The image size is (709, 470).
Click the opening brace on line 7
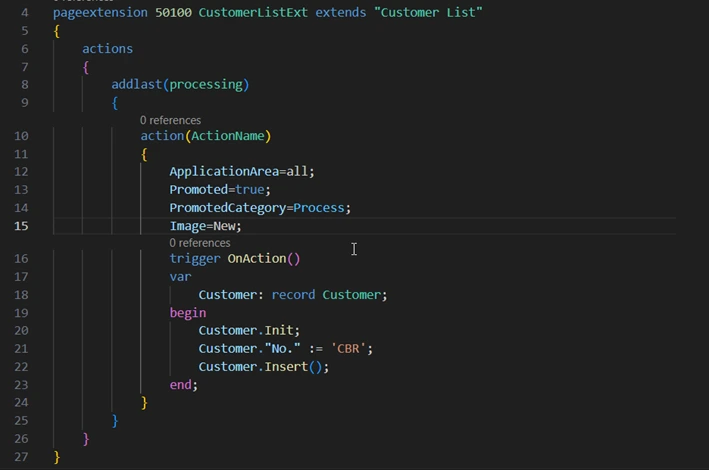[x=86, y=67]
